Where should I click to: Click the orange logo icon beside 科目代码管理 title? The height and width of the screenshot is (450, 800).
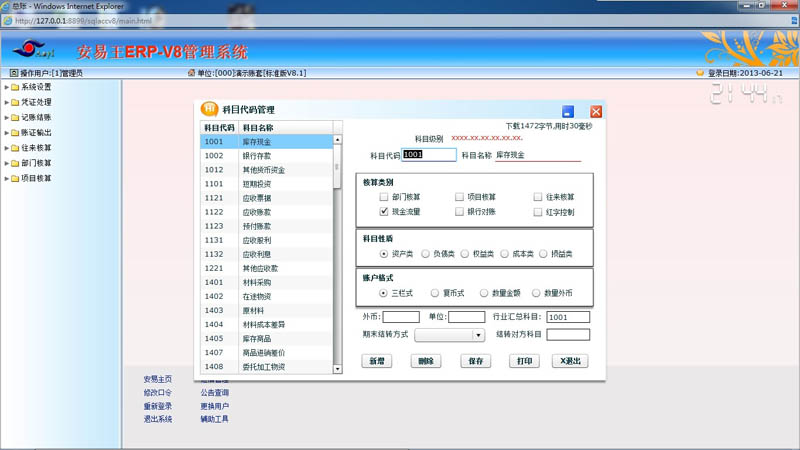[210, 109]
